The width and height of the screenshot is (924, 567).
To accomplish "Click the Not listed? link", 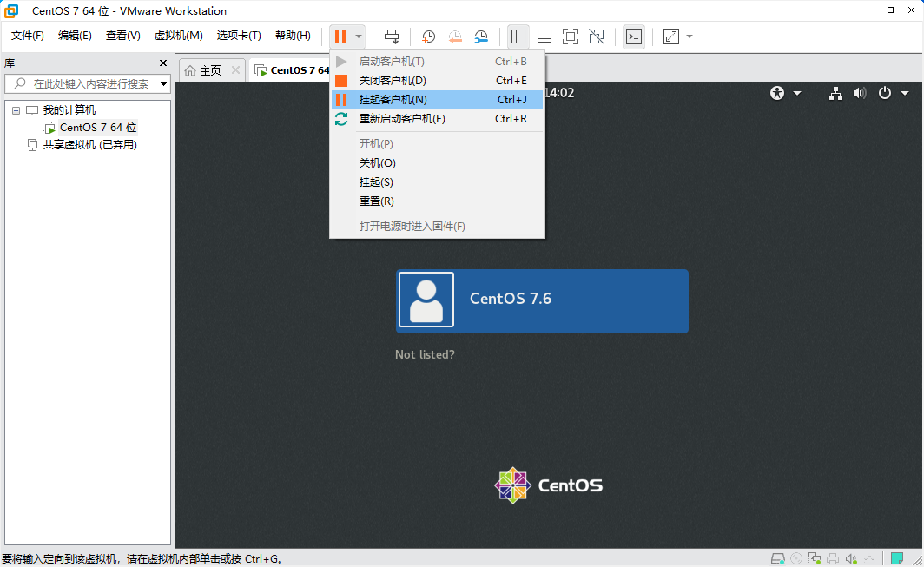I will 425,354.
